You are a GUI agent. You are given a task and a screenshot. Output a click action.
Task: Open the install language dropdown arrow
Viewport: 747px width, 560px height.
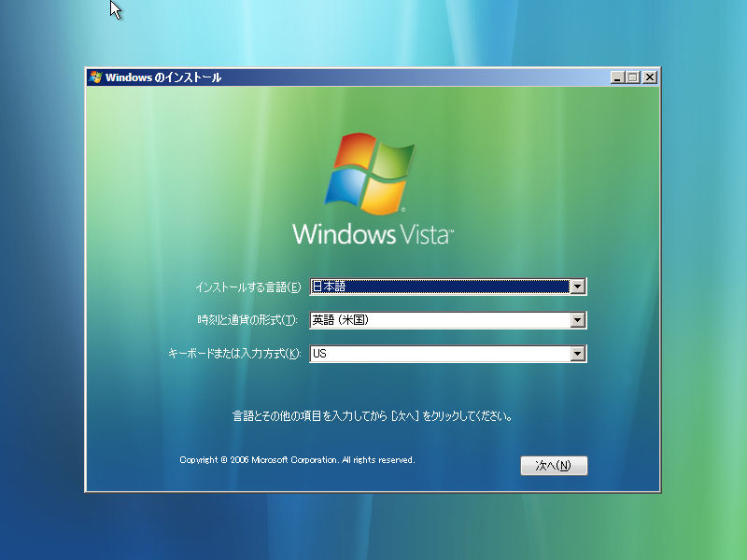(577, 287)
